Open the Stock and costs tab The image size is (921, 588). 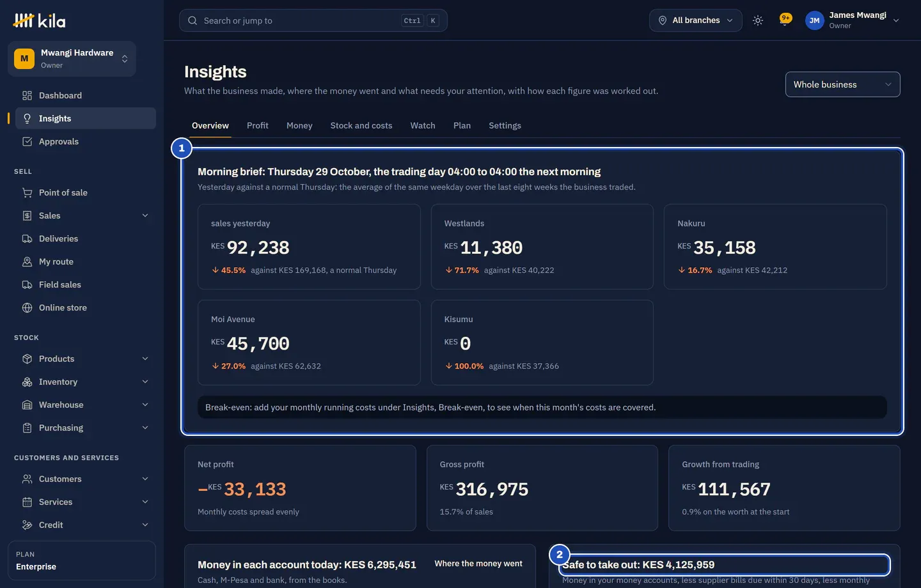pos(361,126)
